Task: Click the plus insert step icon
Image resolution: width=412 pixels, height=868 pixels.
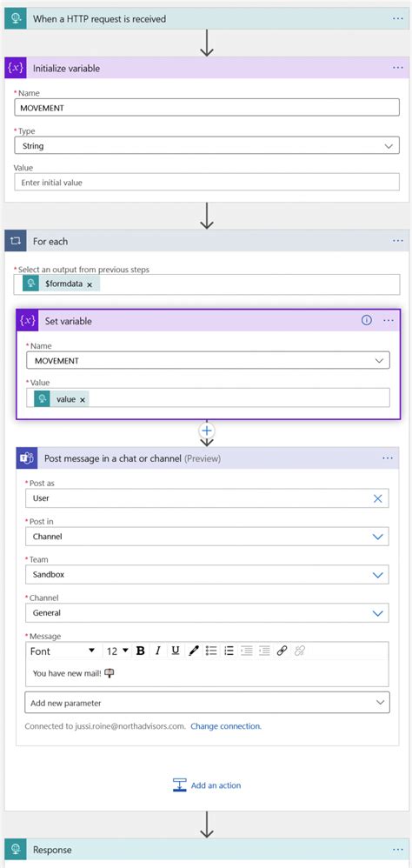Action: (x=207, y=431)
